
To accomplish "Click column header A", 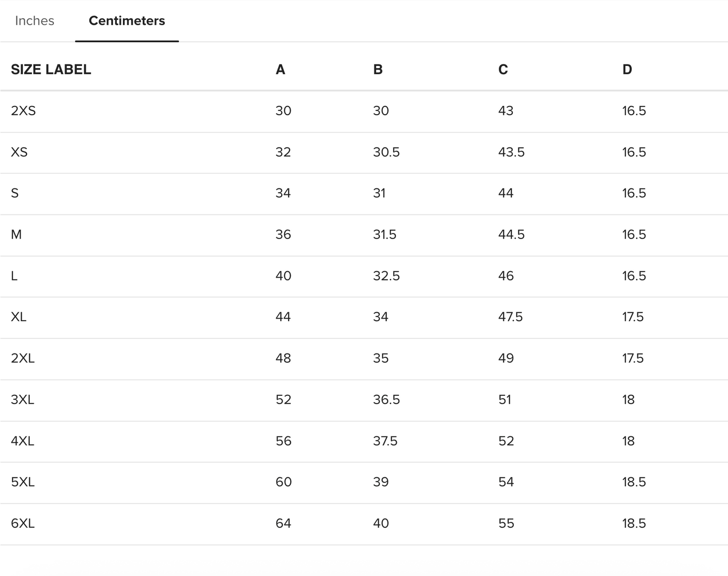I will [280, 69].
